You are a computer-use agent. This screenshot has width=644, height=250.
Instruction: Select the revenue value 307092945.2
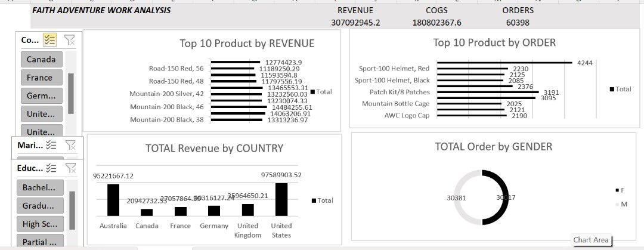355,23
